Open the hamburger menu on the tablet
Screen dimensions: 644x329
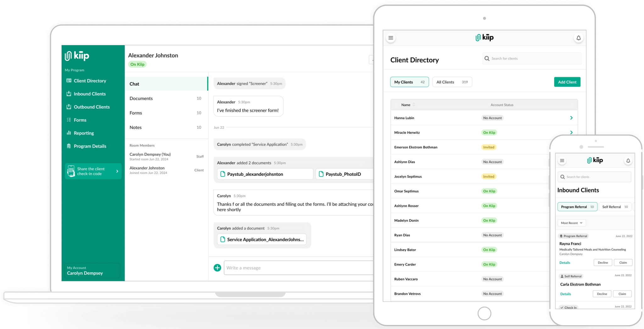tap(391, 38)
